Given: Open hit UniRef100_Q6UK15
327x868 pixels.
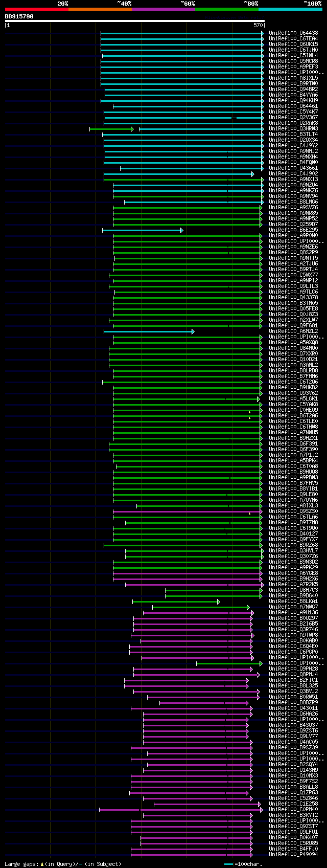Looking at the screenshot, I should coord(293,44).
